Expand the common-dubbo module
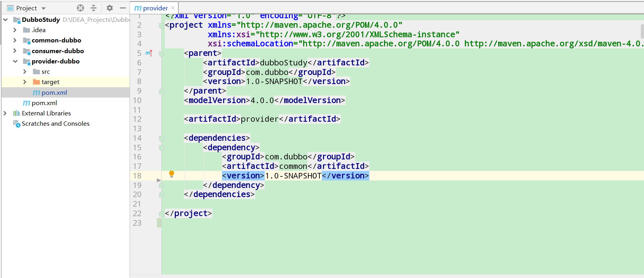644x278 pixels. pyautogui.click(x=15, y=40)
